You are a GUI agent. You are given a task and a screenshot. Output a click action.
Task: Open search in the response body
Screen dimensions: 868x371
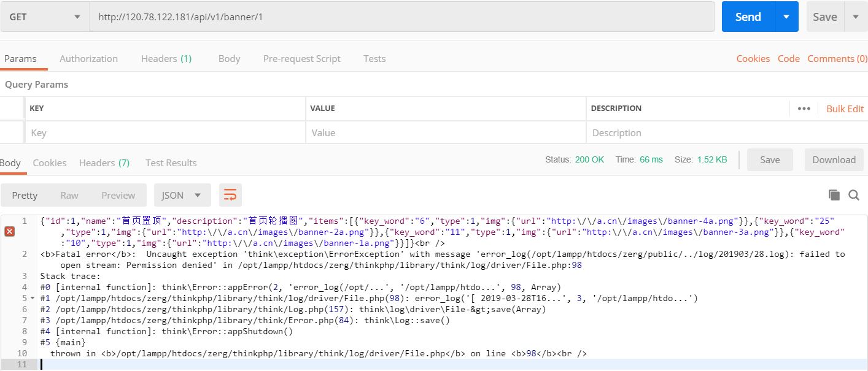coord(853,195)
